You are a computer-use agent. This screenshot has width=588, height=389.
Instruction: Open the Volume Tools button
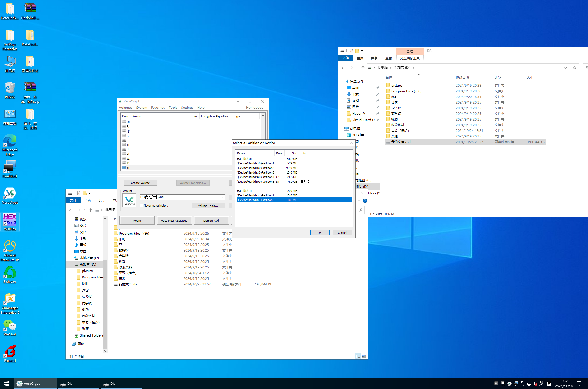(x=208, y=206)
